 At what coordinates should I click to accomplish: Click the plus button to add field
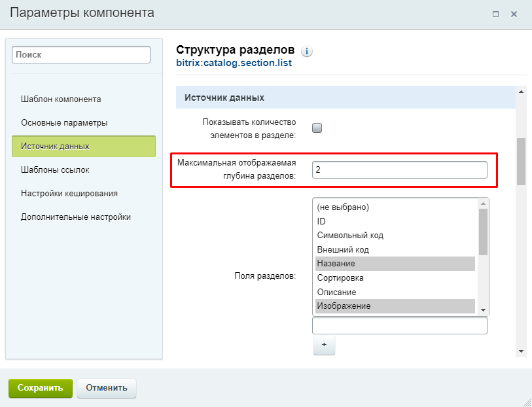point(324,345)
